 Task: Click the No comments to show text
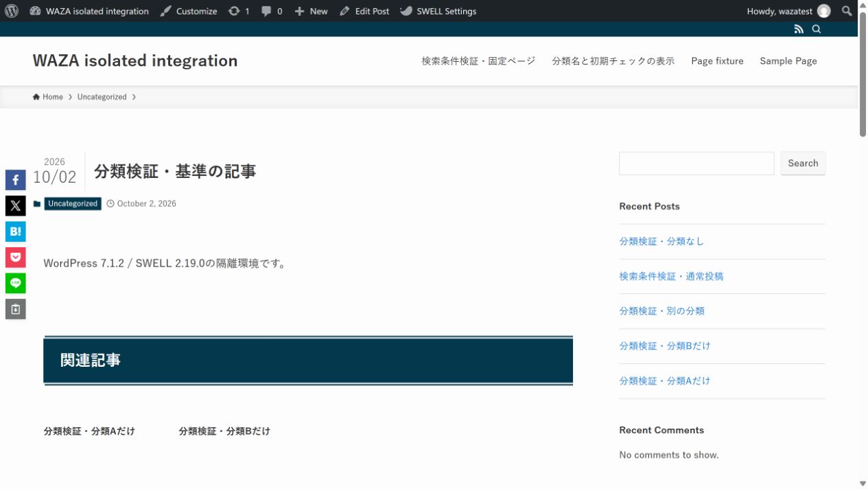[669, 455]
